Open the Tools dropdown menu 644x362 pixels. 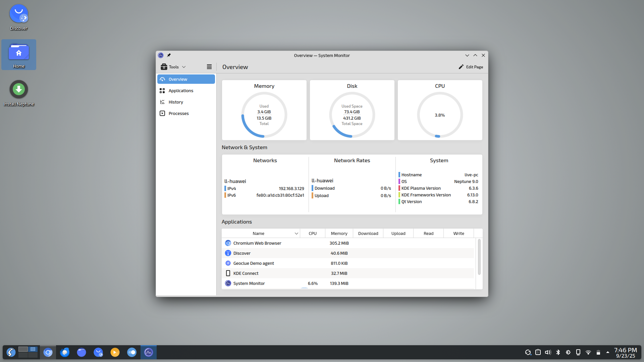pyautogui.click(x=173, y=67)
